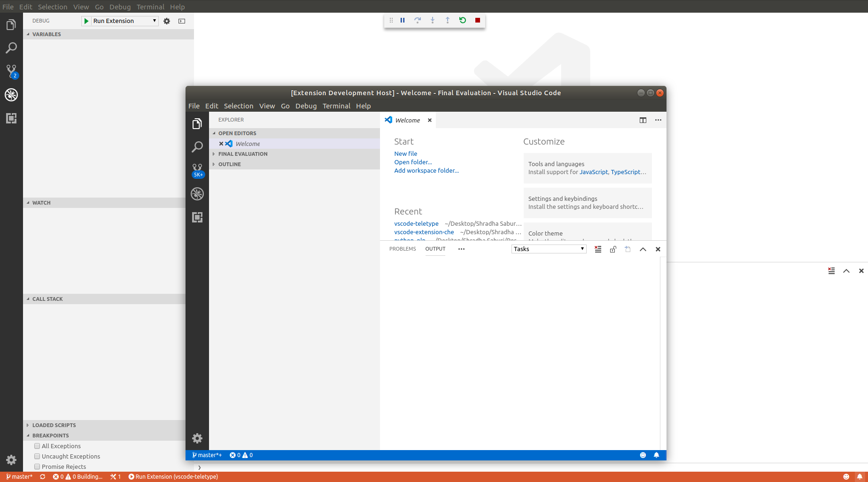The image size is (868, 482).
Task: Open Selection menu in Extension Host window
Action: (x=239, y=106)
